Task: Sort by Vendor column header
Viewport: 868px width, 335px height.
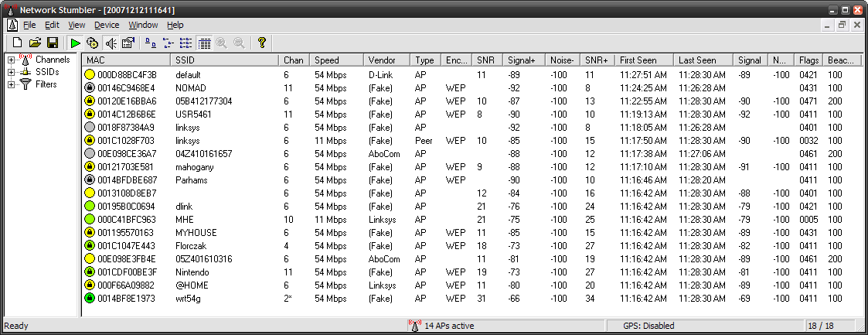Action: tap(386, 60)
